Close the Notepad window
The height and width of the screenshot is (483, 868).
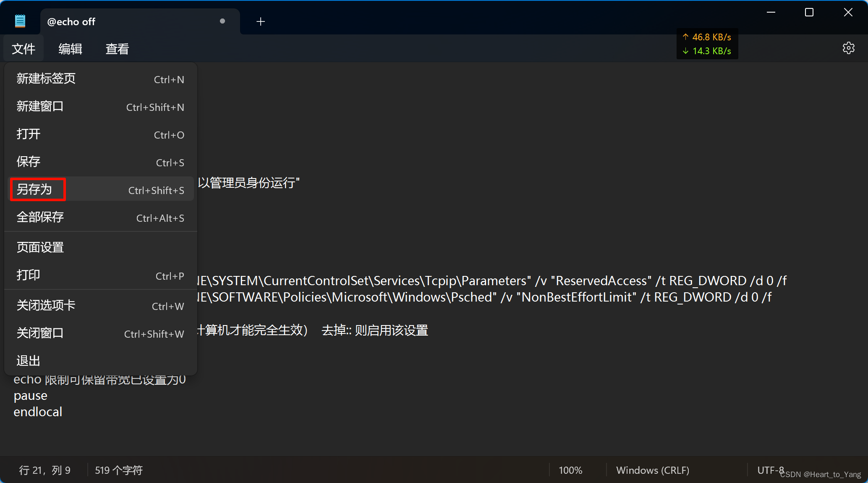coord(848,13)
